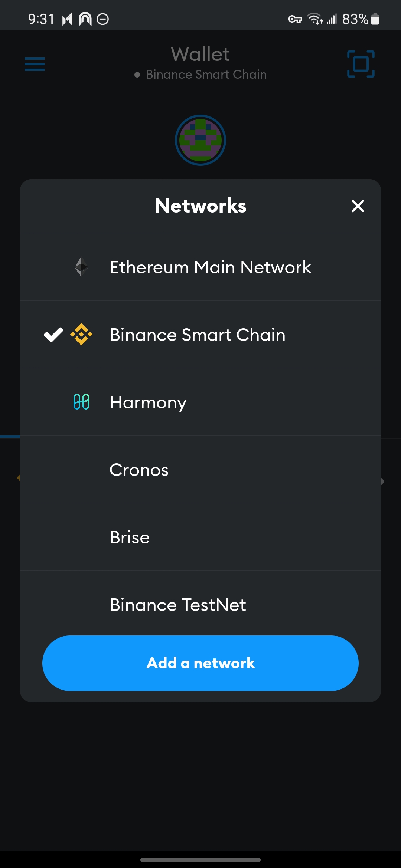Tap the Harmony network logo icon
401x868 pixels.
[81, 402]
